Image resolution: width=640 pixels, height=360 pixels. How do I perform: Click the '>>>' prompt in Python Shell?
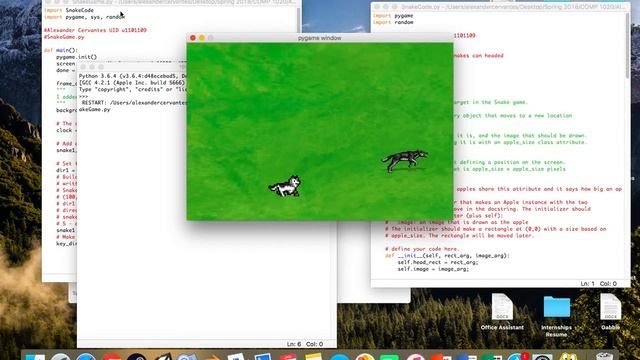point(83,96)
